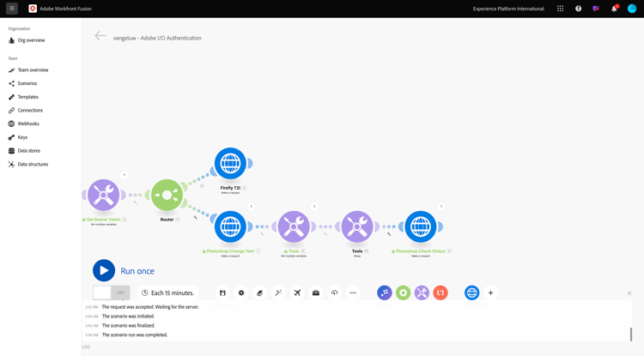Open notes icon in controls
The width and height of the screenshot is (644, 356).
pyautogui.click(x=259, y=293)
